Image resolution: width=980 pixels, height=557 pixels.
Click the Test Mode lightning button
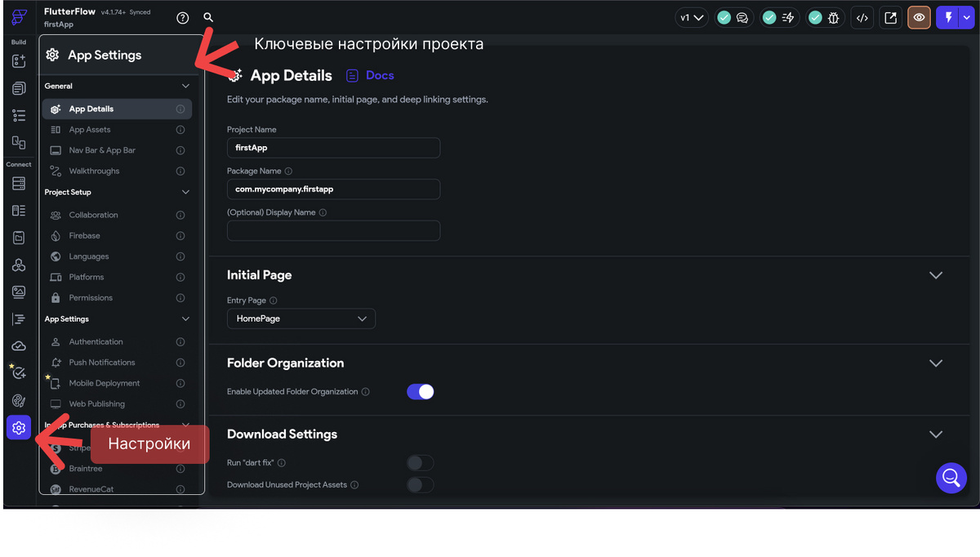[x=948, y=17]
